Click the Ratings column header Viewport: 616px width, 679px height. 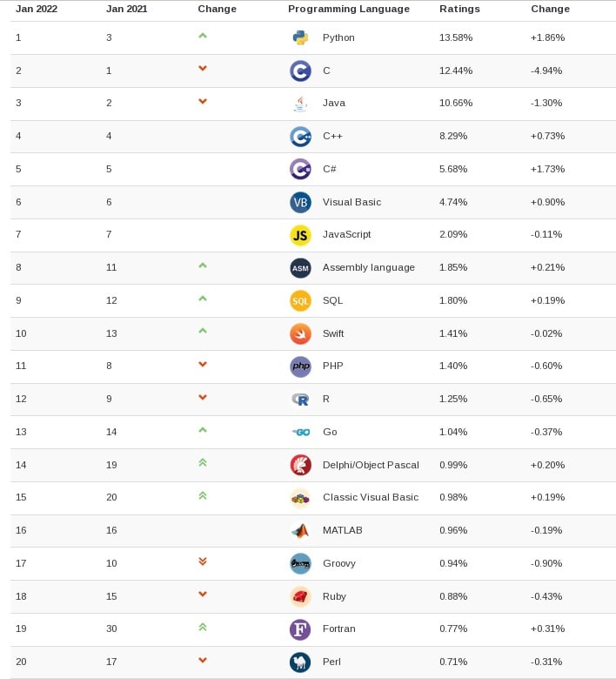point(459,9)
